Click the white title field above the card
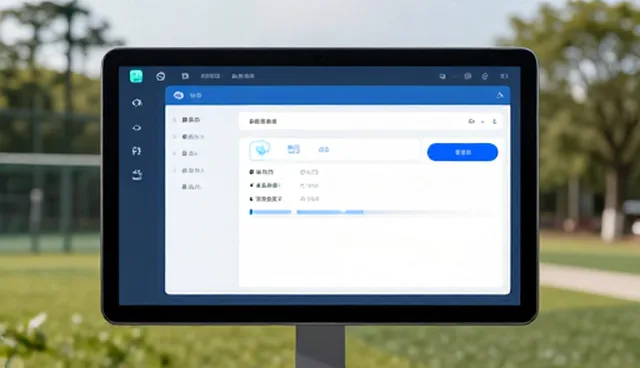This screenshot has height=368, width=640. coord(371,122)
